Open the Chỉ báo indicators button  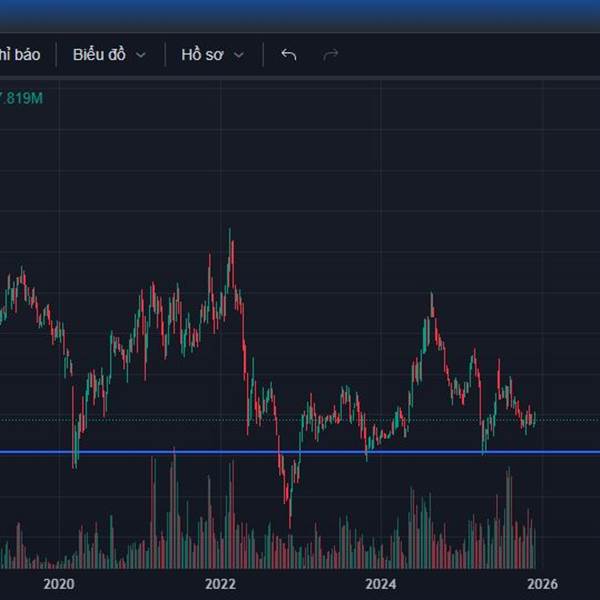point(20,55)
